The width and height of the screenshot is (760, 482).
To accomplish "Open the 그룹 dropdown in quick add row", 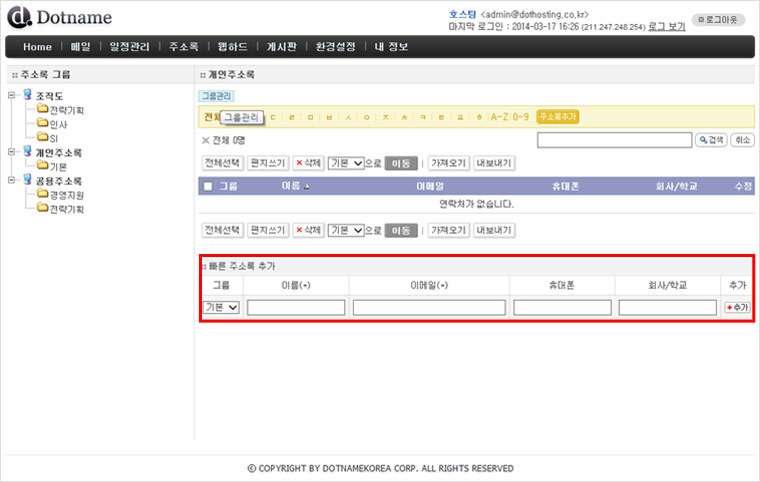I will click(x=221, y=307).
